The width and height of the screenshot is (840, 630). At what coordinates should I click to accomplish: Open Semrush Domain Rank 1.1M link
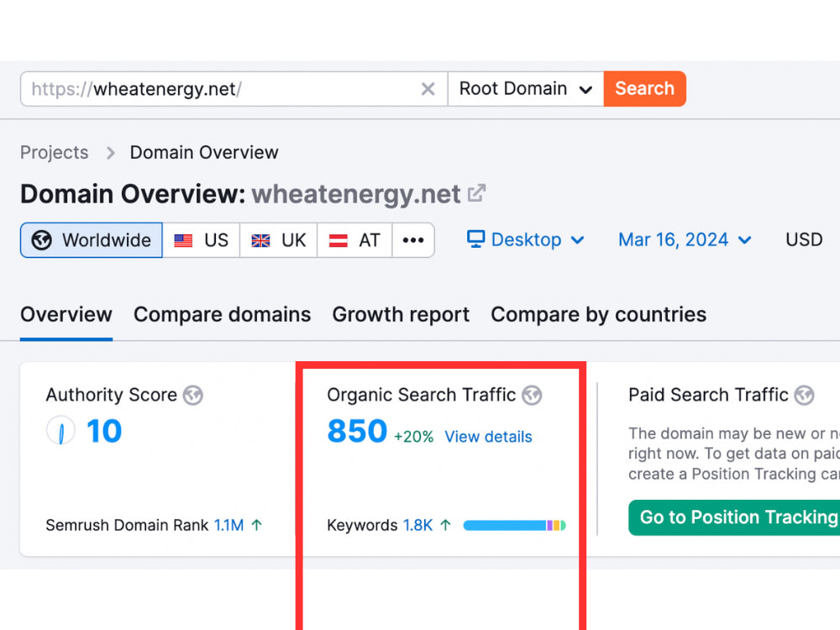pos(228,525)
